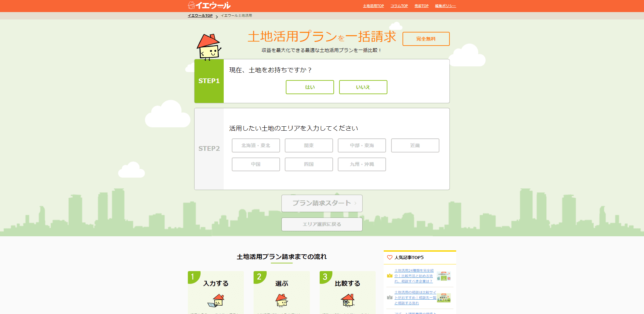Open the top-ranked article thumbnail

click(444, 276)
